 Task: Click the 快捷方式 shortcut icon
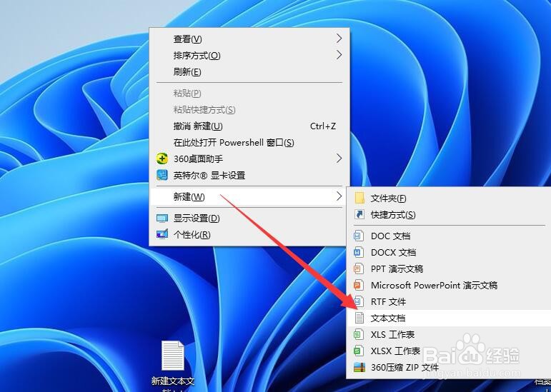pos(359,214)
